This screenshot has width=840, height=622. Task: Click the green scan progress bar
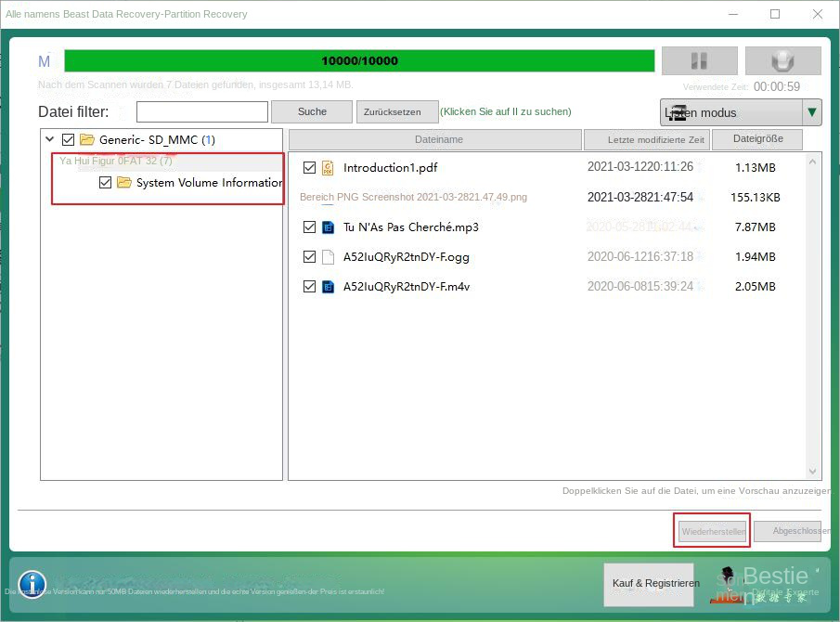[x=359, y=60]
